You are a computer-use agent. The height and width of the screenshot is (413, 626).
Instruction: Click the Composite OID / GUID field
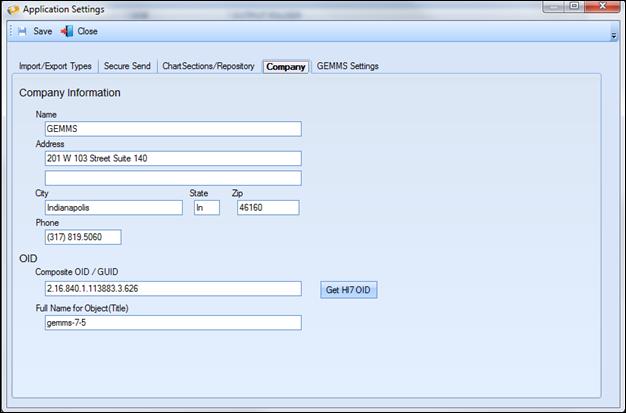click(172, 289)
